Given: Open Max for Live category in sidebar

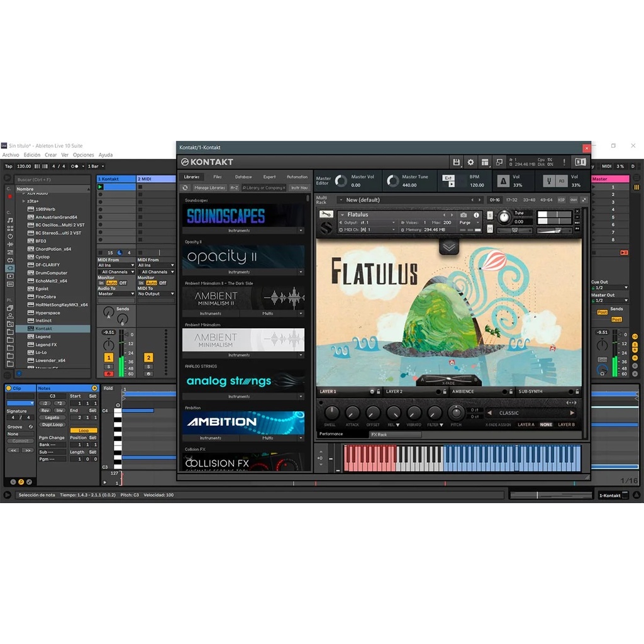Looking at the screenshot, I should [x=10, y=260].
